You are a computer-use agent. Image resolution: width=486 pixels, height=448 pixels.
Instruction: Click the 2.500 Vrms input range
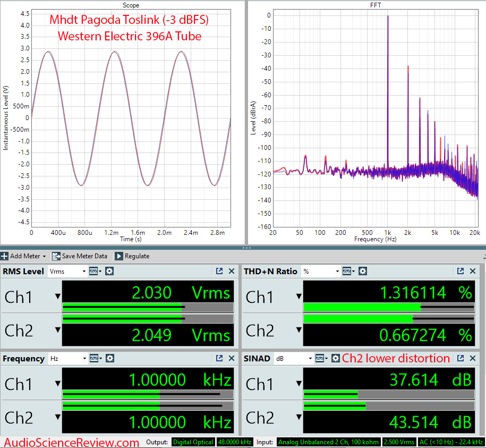[x=399, y=442]
